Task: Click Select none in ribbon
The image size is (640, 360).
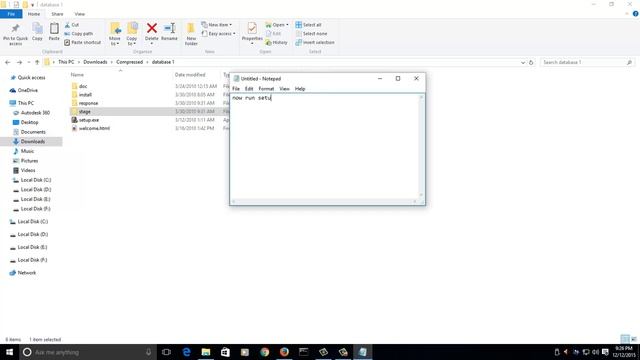Action: [311, 33]
